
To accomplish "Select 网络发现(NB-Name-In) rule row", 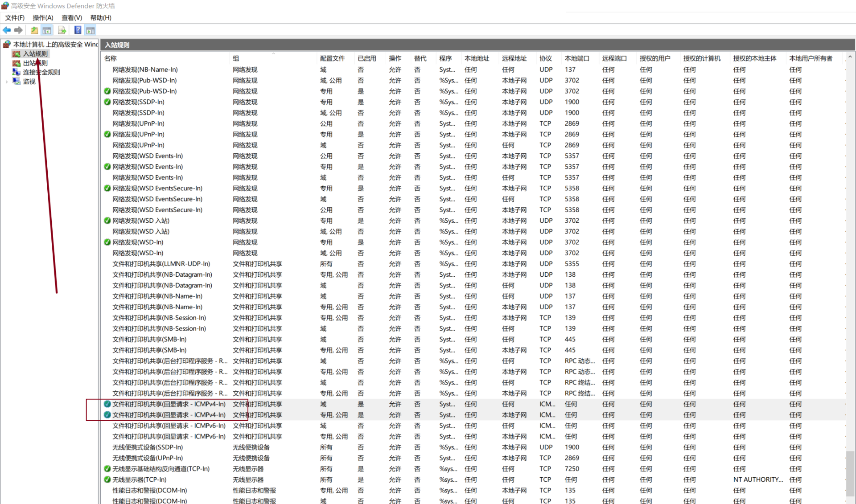I will [145, 70].
